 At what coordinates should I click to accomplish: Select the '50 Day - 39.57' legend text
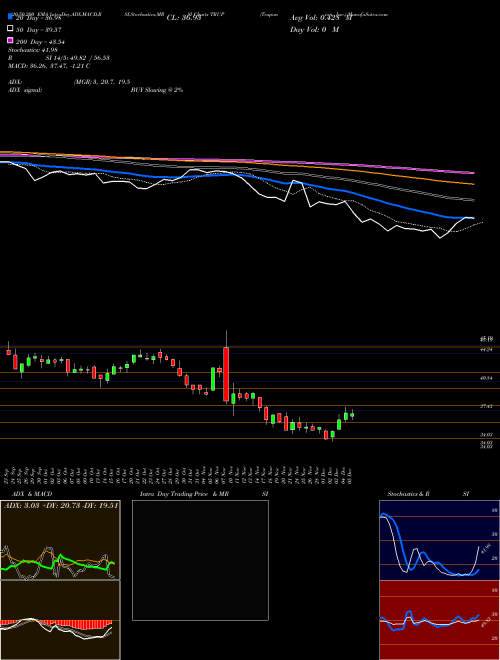[39, 30]
